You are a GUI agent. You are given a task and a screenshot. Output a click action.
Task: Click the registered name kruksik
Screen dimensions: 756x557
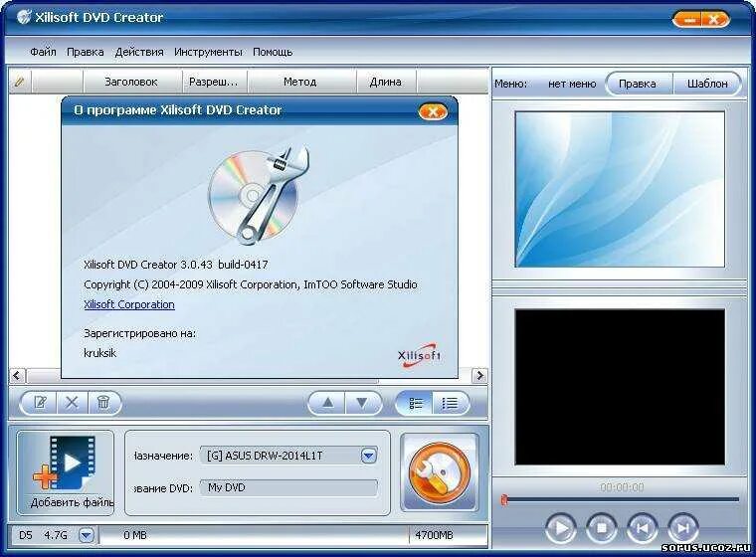coord(99,353)
